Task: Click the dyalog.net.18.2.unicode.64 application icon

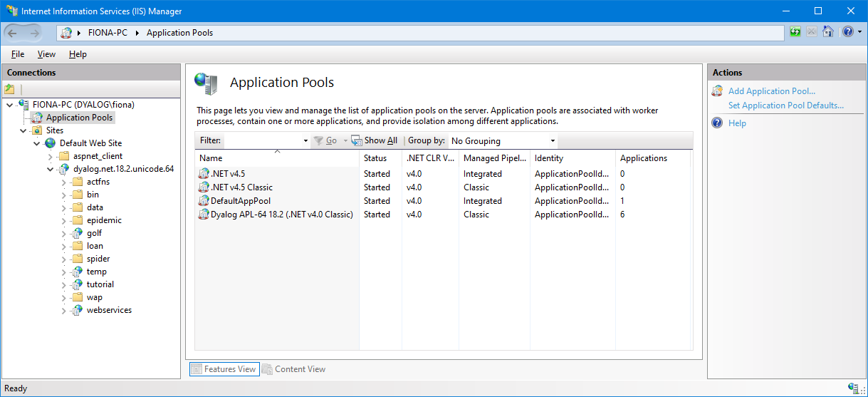Action: [x=64, y=169]
